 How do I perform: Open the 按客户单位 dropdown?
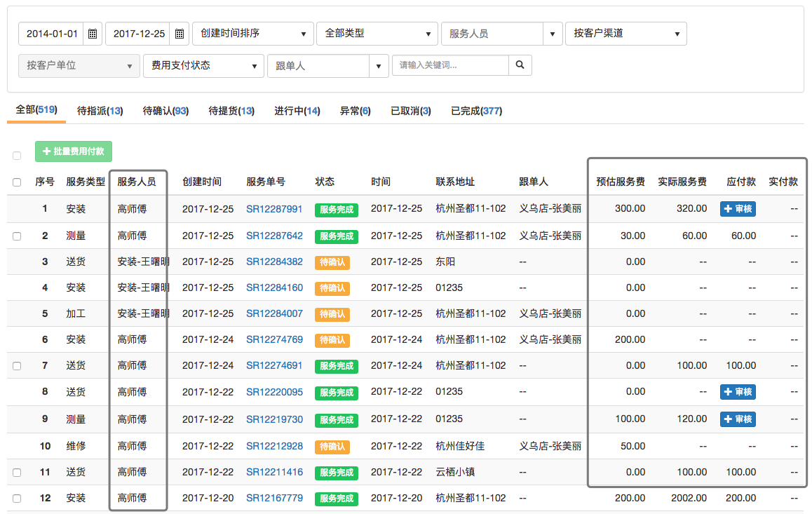pyautogui.click(x=79, y=66)
